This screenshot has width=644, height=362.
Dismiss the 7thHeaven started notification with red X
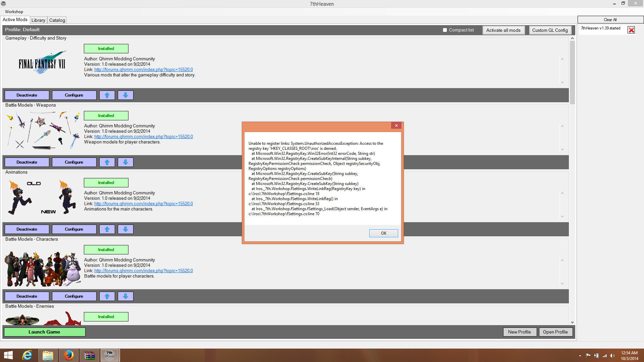(x=631, y=30)
